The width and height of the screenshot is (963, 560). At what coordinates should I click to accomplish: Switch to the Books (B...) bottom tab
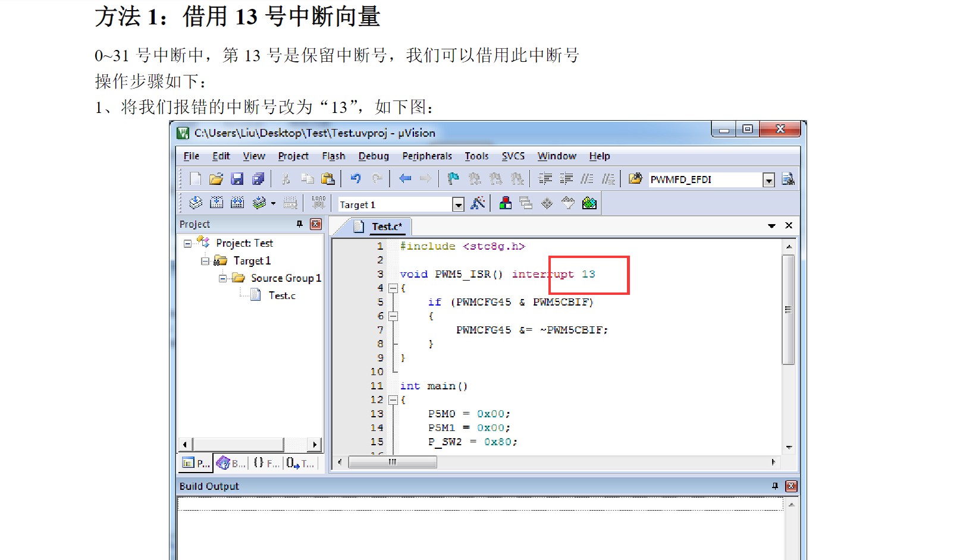(231, 463)
